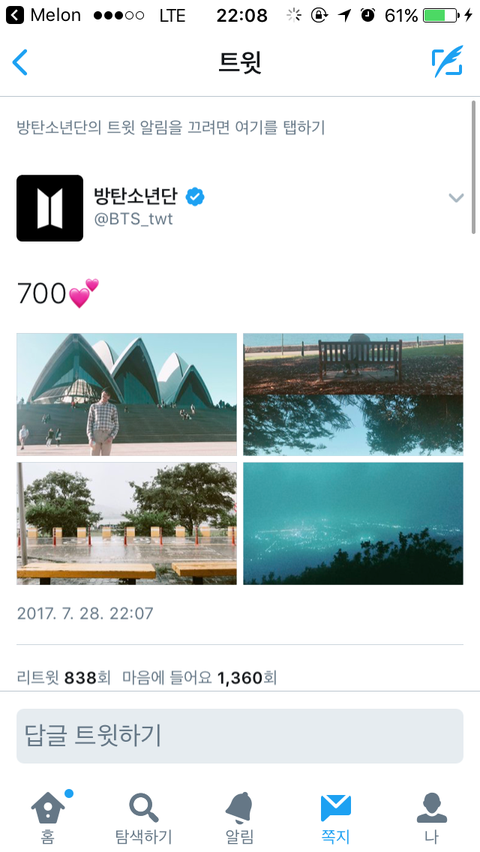Open the compose new tweet icon

point(447,61)
